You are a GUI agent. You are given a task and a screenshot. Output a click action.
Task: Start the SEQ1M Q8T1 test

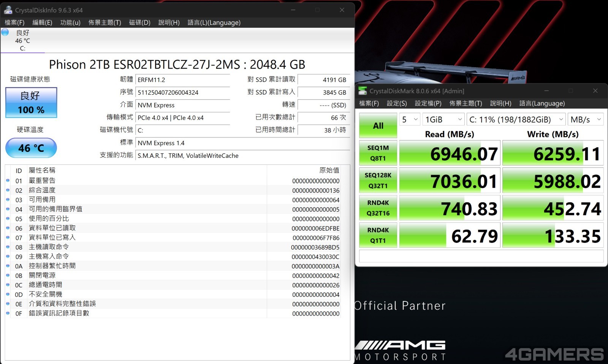coord(378,153)
